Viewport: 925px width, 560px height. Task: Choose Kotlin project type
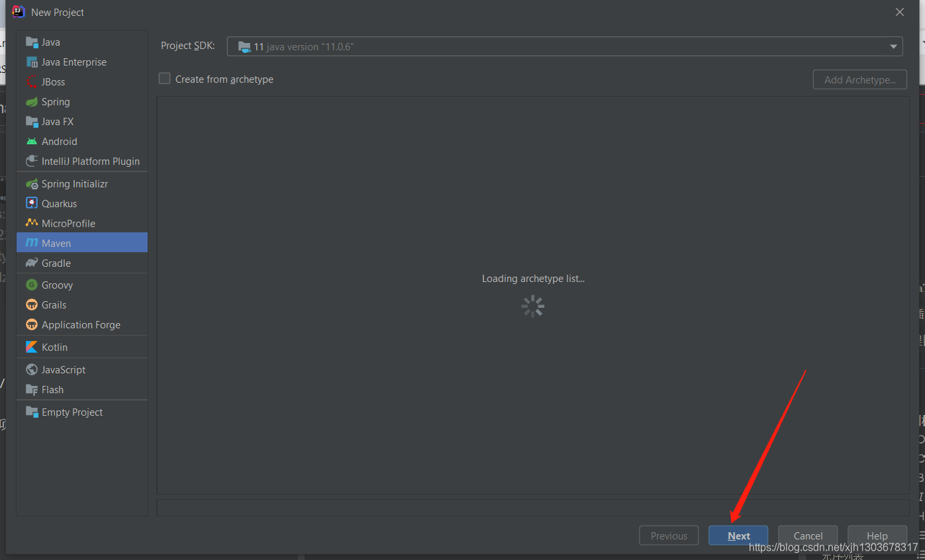(82, 347)
